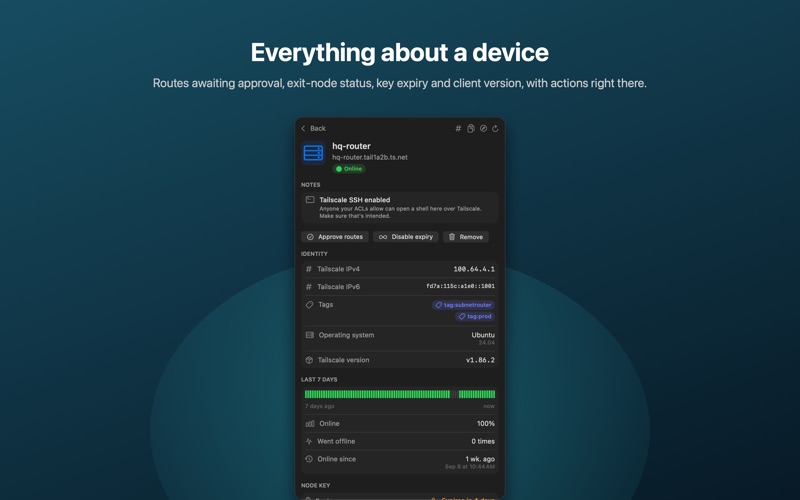
Task: Click the clock icon beside Online since
Action: [309, 459]
